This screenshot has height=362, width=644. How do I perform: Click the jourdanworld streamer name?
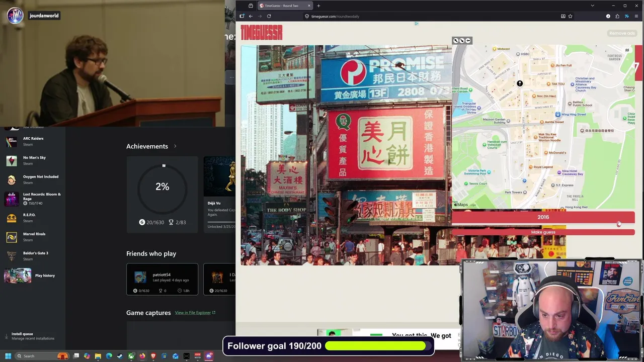(44, 16)
